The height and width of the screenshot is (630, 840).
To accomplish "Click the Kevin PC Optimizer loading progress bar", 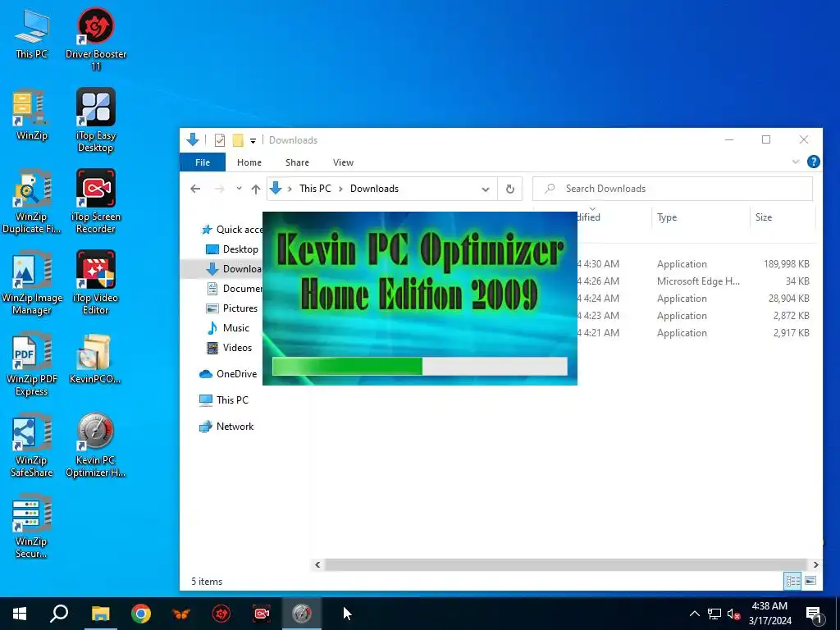I will [x=419, y=367].
